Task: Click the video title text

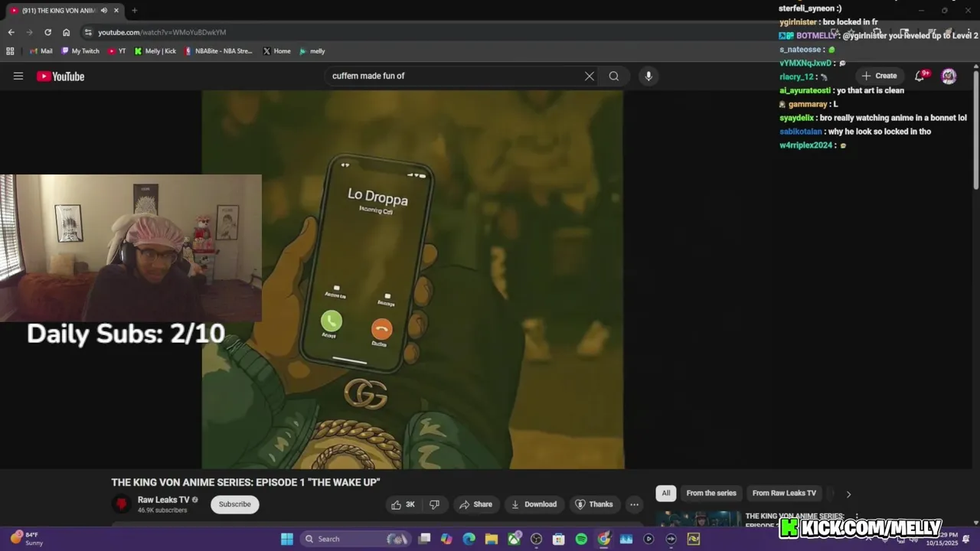Action: [246, 482]
